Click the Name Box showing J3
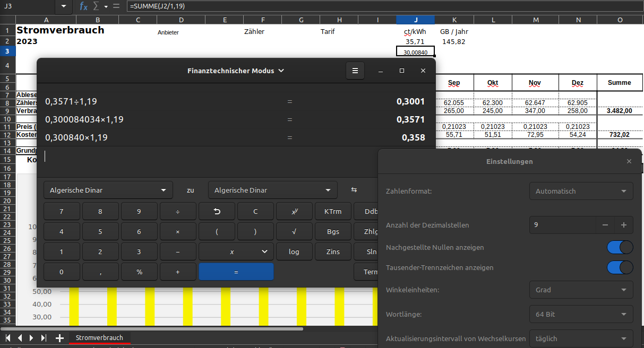This screenshot has width=644, height=348. pos(29,6)
